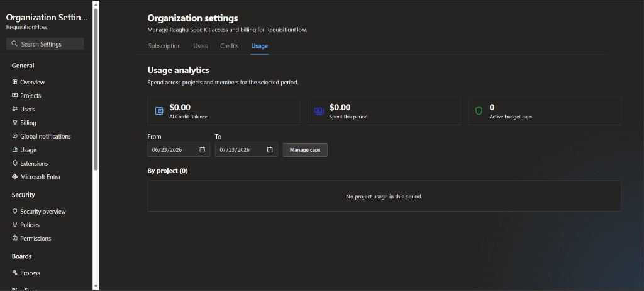
Task: Click the sidebar scroll up arrow
Action: pos(96,4)
